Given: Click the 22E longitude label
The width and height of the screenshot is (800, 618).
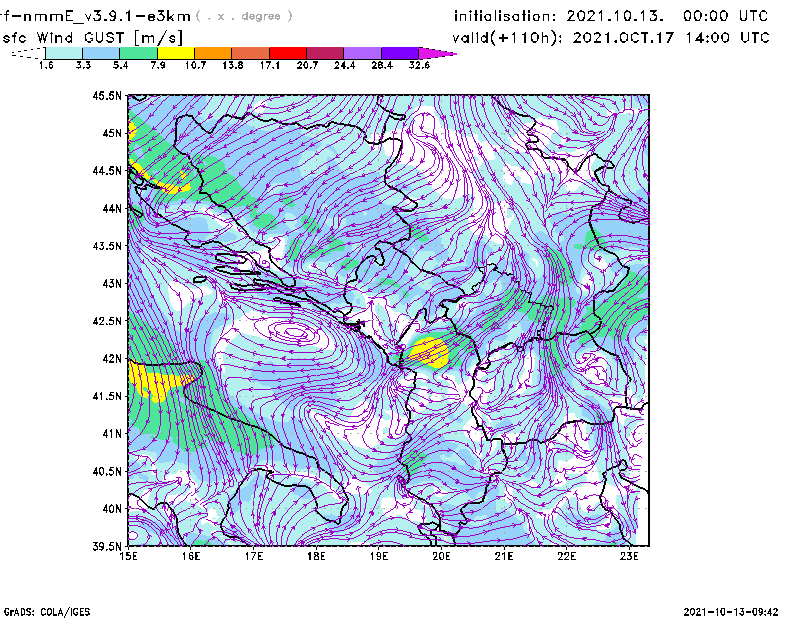Looking at the screenshot, I should point(566,556).
